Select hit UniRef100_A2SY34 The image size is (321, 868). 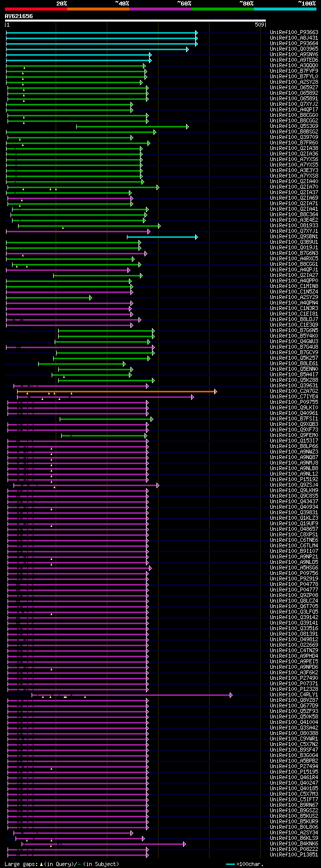coord(294,833)
